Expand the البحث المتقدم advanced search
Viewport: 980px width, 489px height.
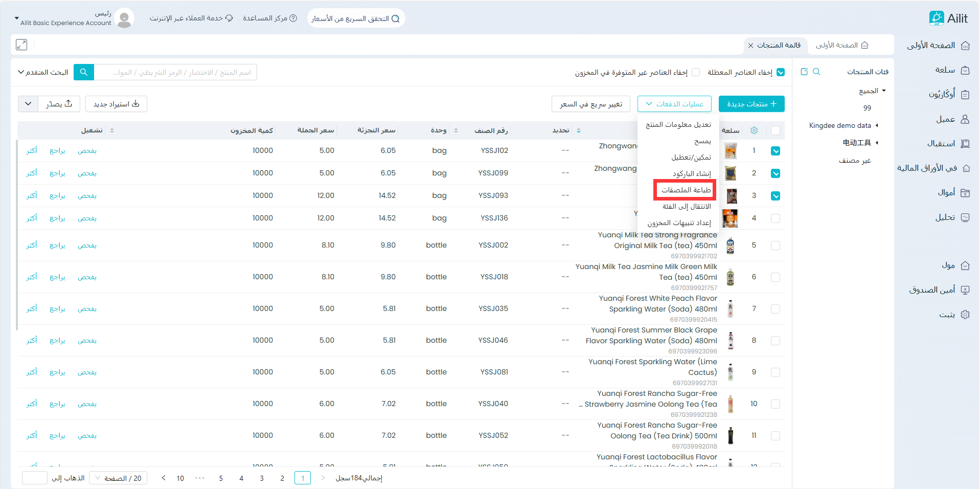click(x=43, y=72)
